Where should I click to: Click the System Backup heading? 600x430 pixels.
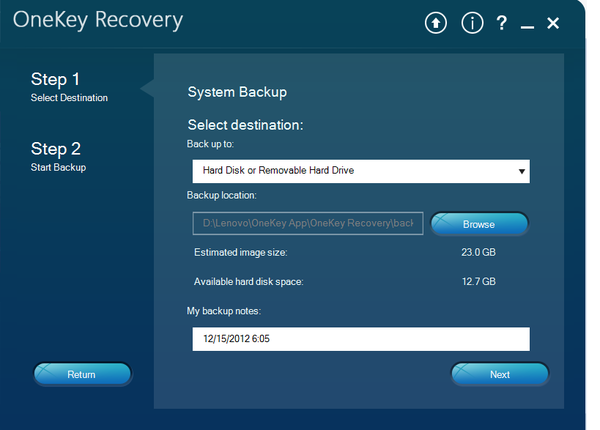[237, 92]
